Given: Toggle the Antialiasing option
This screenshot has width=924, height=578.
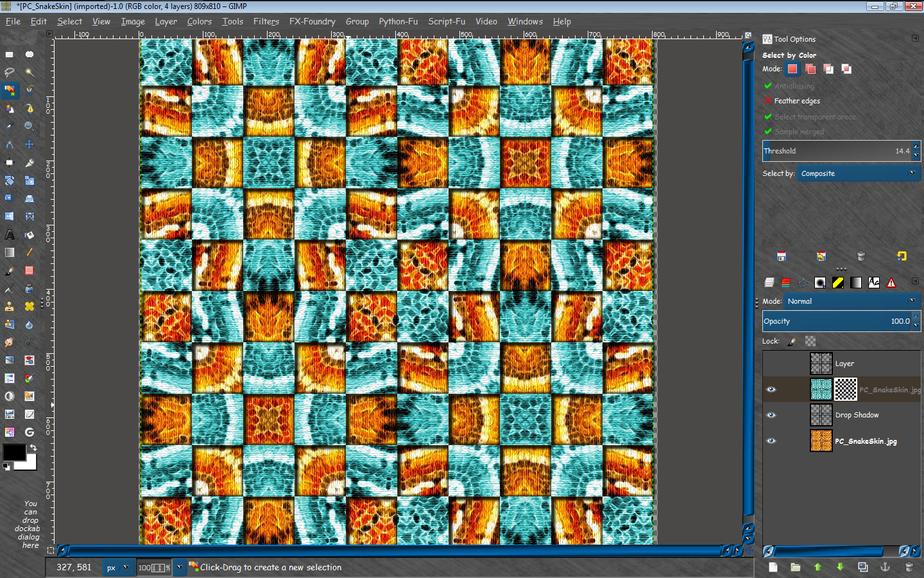Looking at the screenshot, I should tap(789, 85).
